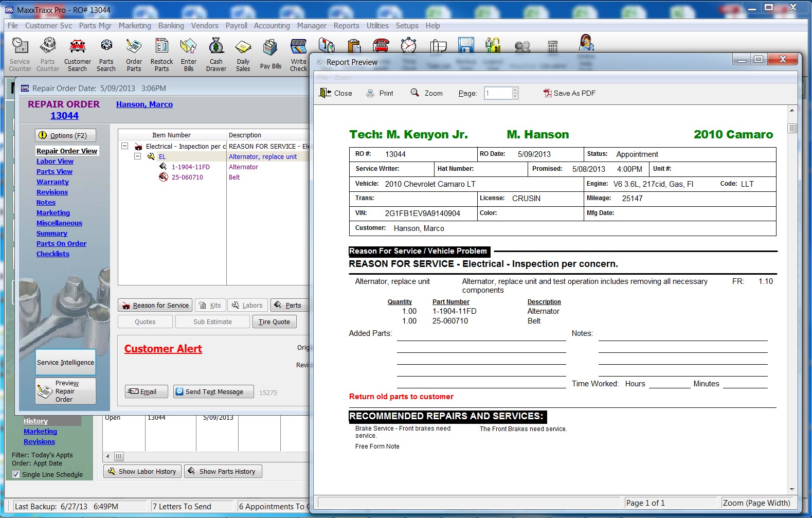Click the Alternator part 1-1904-11FD row icon
Screen dimensions: 812x518
click(x=163, y=167)
